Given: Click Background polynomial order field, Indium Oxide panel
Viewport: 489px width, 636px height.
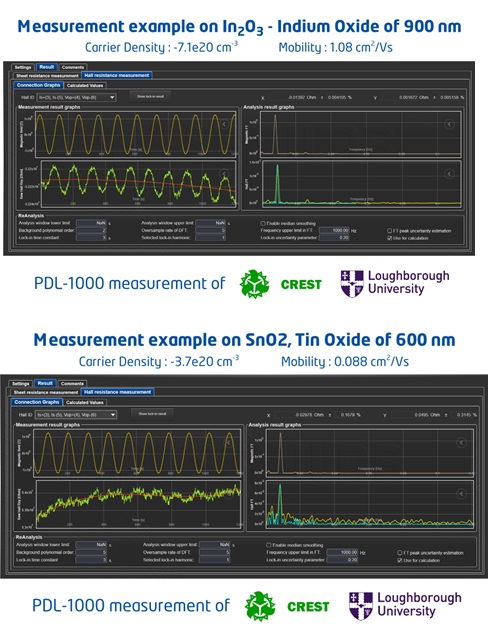Looking at the screenshot, I should tap(92, 230).
